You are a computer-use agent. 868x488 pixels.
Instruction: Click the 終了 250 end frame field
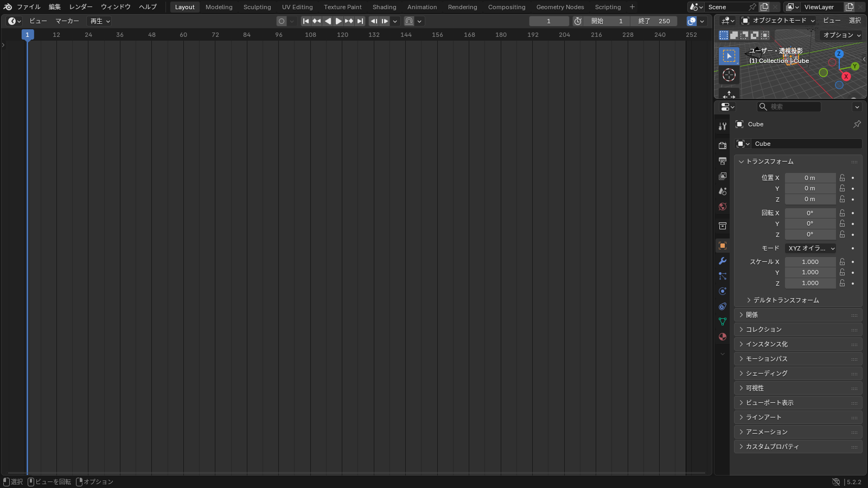654,21
